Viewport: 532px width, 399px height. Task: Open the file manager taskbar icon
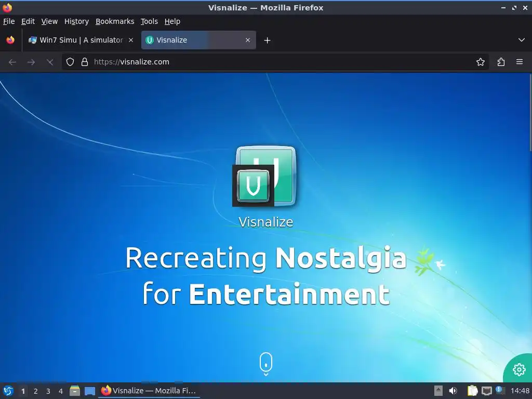point(75,391)
